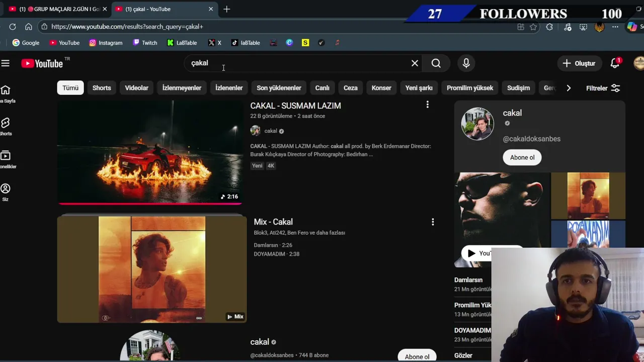Select the Ceza filter chip
The image size is (644, 362).
coord(351,88)
